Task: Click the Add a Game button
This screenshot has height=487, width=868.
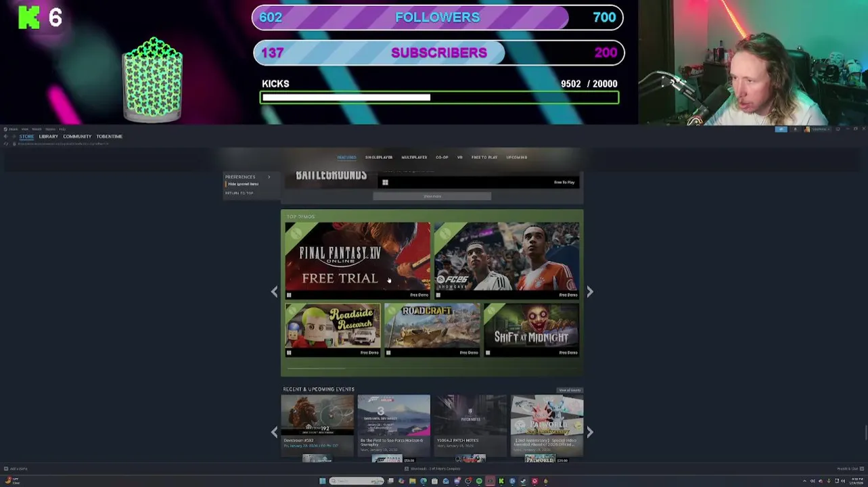Action: (x=16, y=469)
